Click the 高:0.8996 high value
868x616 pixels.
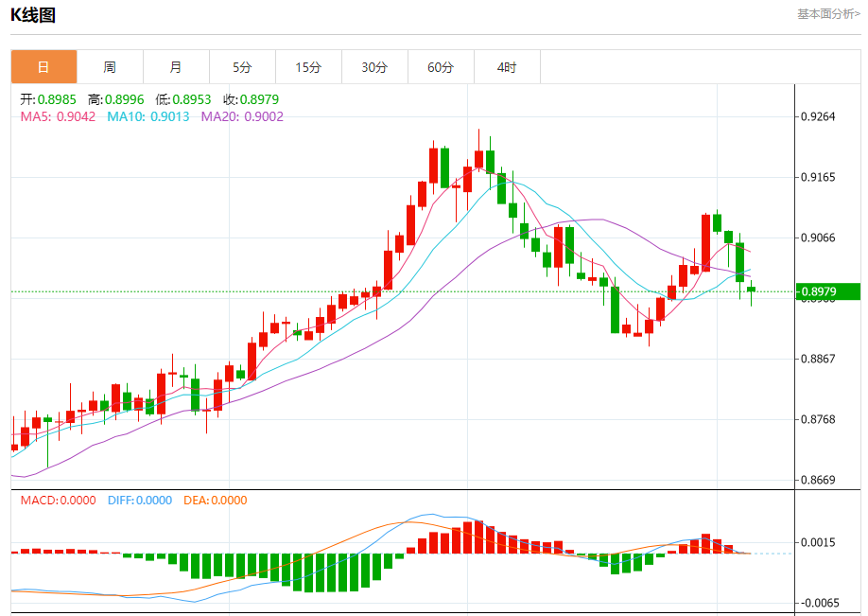(x=115, y=99)
